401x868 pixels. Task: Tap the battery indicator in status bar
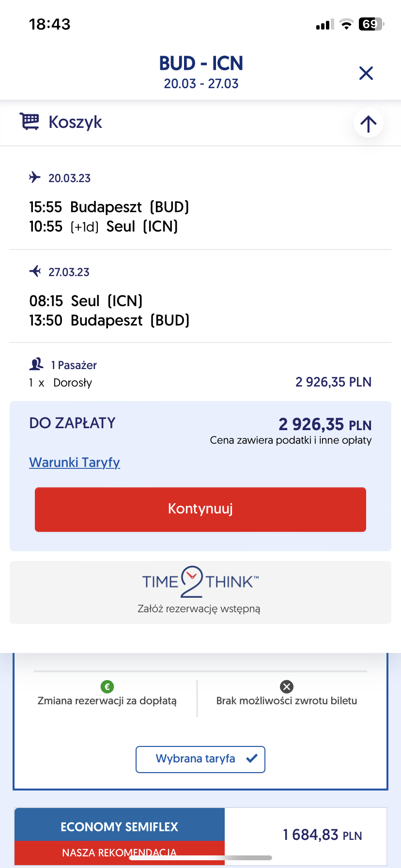pos(371,24)
